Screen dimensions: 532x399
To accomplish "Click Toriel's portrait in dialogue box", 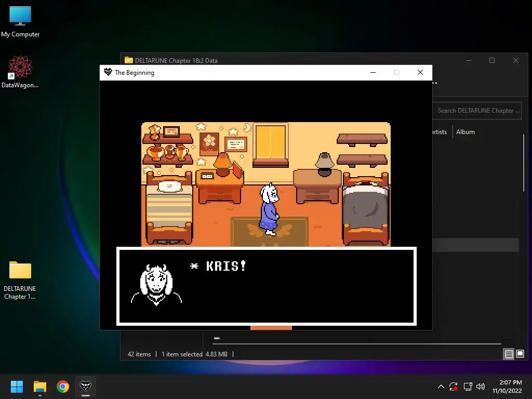I will tap(156, 285).
